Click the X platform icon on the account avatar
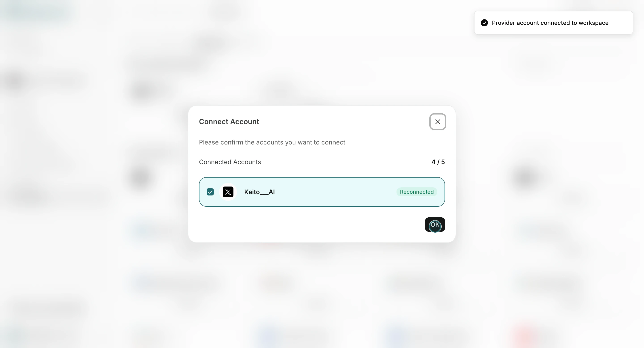644x348 pixels. [x=228, y=192]
